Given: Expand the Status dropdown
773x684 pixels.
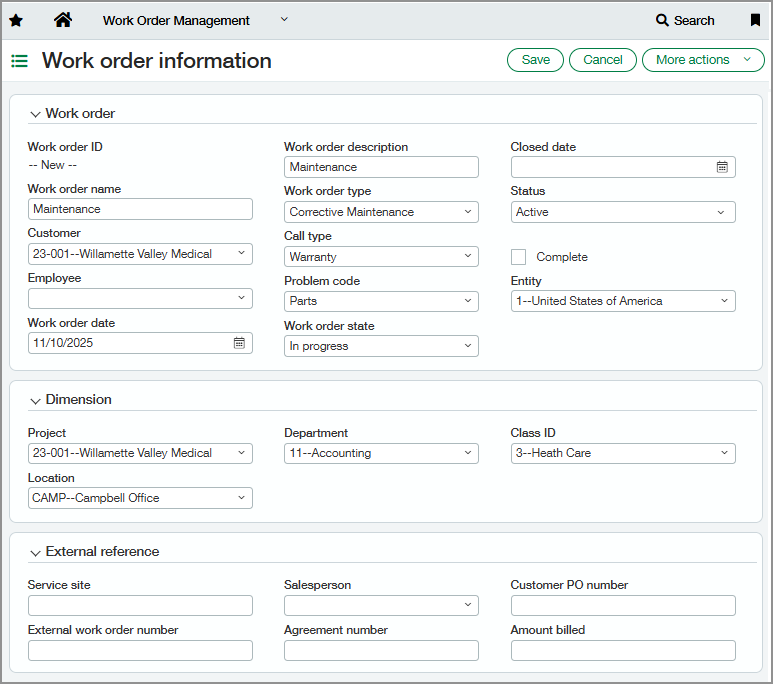Looking at the screenshot, I should pyautogui.click(x=623, y=212).
